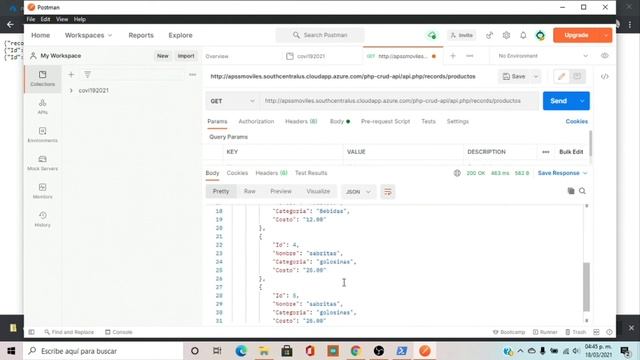Click the response body vertical scrollbar
Screen dimensions: 640x360
click(587, 287)
